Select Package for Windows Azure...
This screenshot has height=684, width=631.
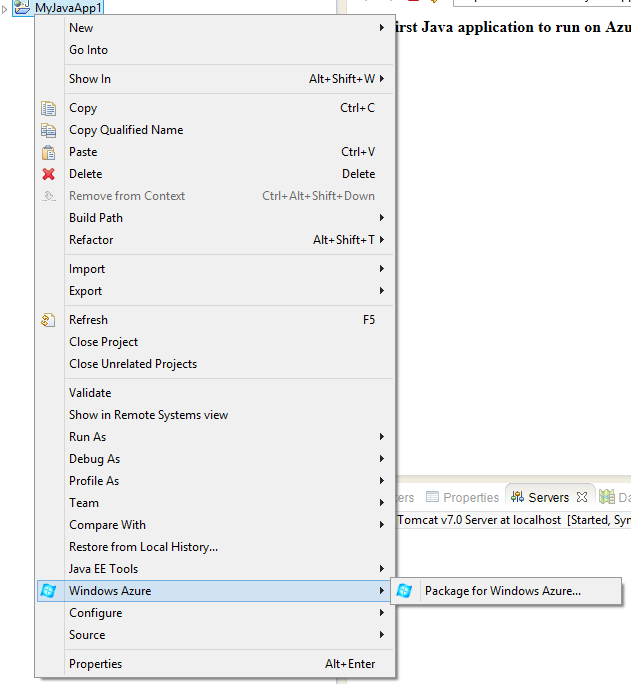(502, 591)
